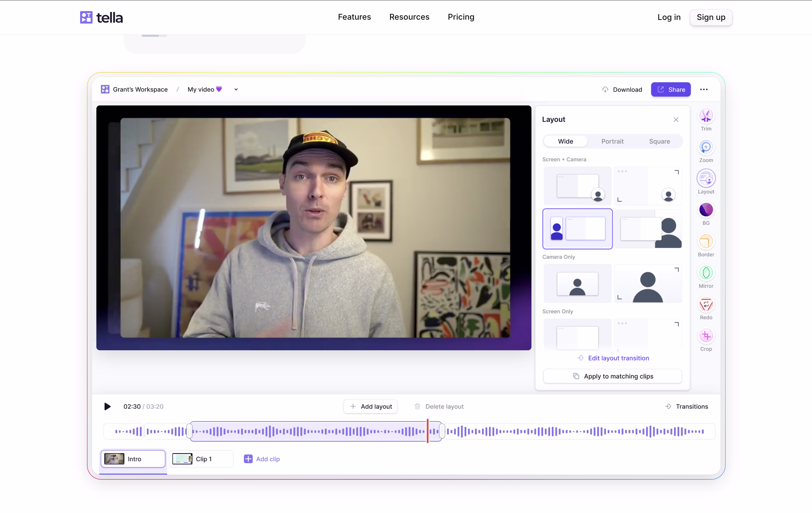Click the Add clip button
Viewport: 812px width, 513px height.
click(262, 459)
